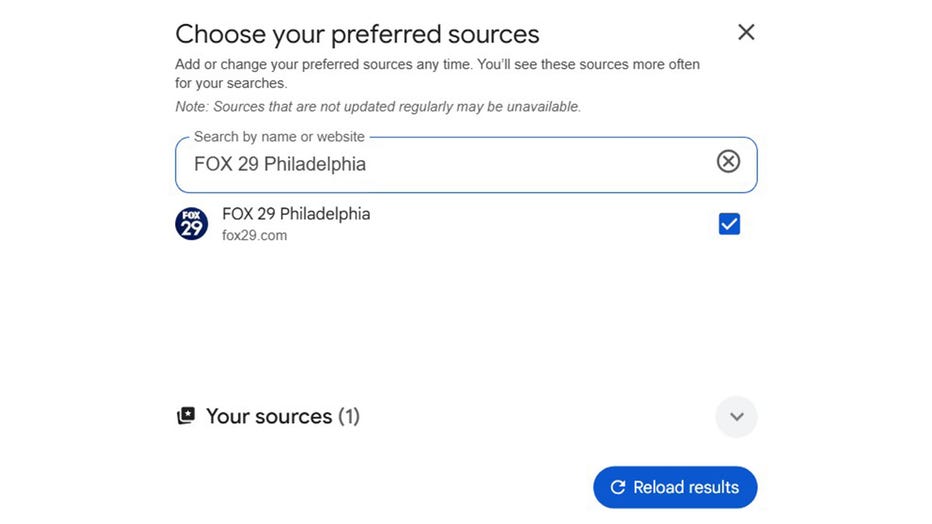932x524 pixels.
Task: Click the note about unavailable sources
Action: [378, 106]
